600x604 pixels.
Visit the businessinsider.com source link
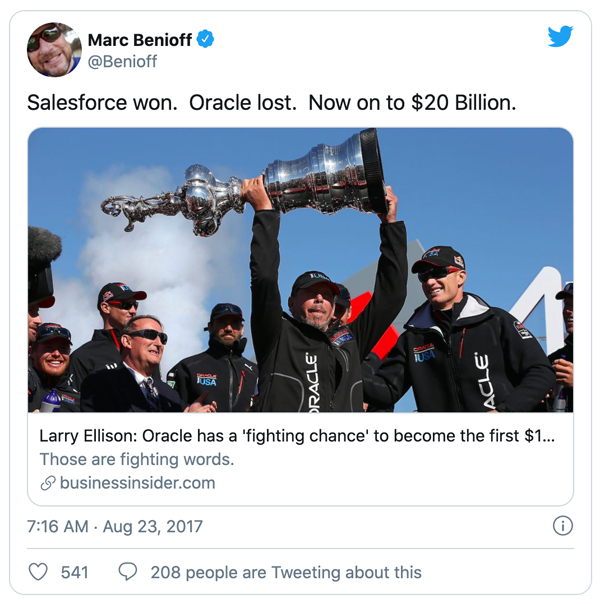[x=137, y=483]
